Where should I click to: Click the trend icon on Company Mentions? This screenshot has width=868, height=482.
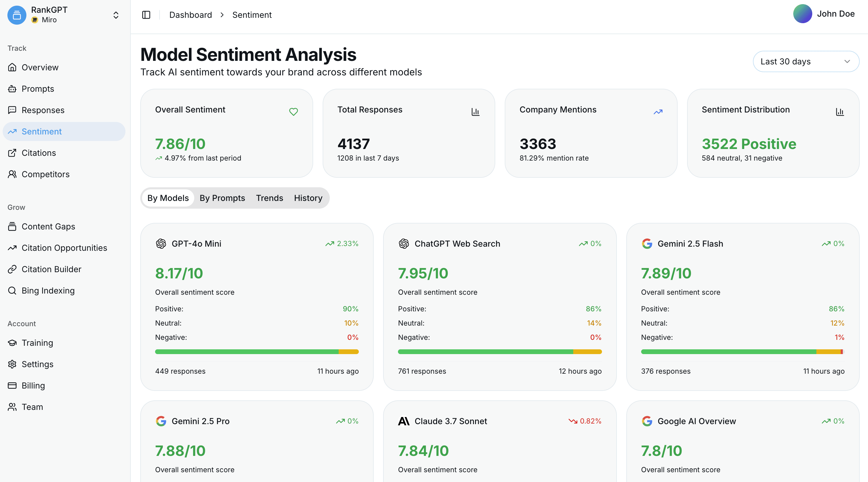click(658, 112)
